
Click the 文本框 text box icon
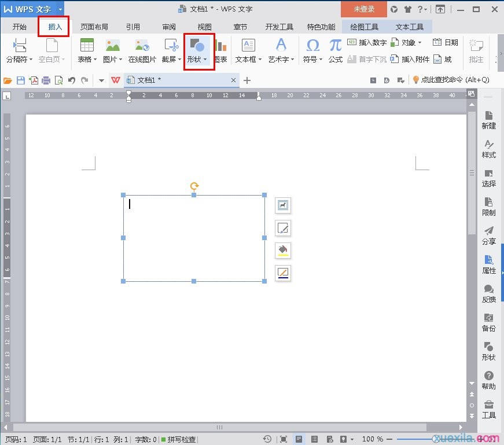click(x=248, y=45)
